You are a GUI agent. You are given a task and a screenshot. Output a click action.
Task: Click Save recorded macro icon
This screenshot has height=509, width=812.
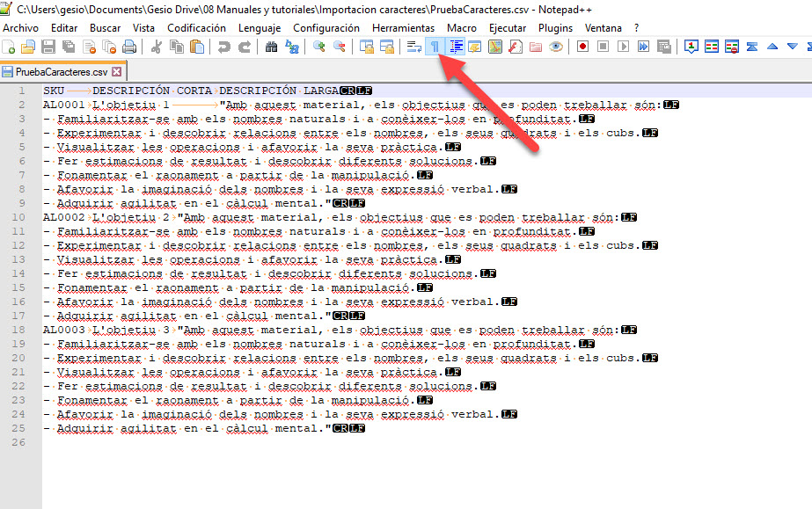tap(664, 47)
